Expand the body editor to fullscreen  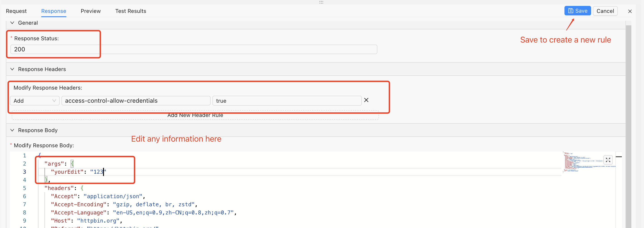(x=608, y=160)
